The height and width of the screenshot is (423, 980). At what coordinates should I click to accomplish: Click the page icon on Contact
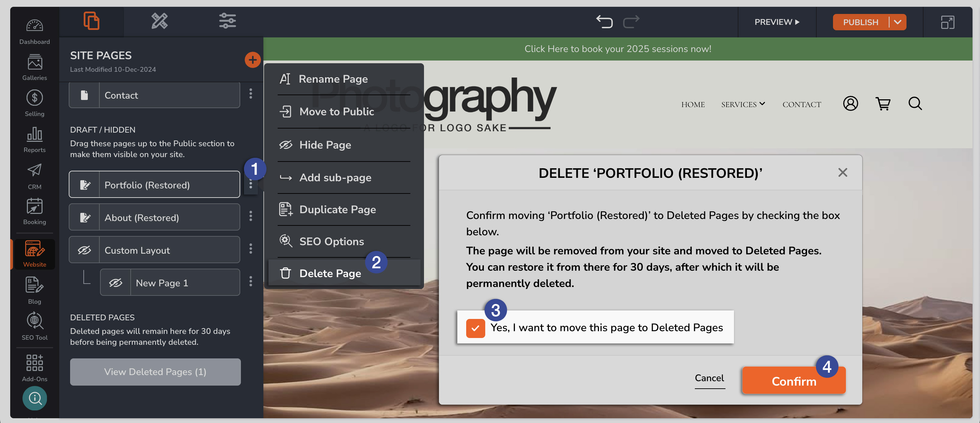pos(84,95)
